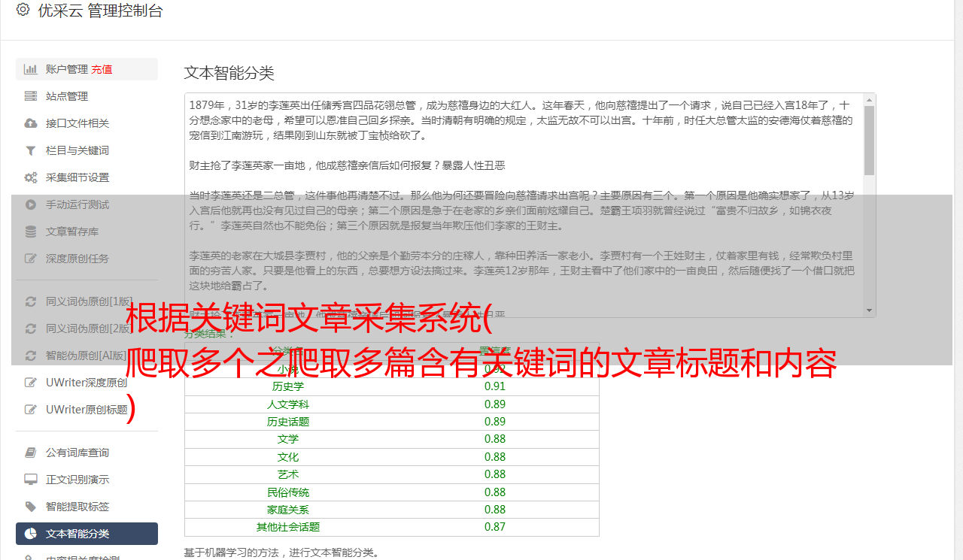Select active 文本智能分类 menu entry
This screenshot has width=963, height=560.
click(87, 534)
